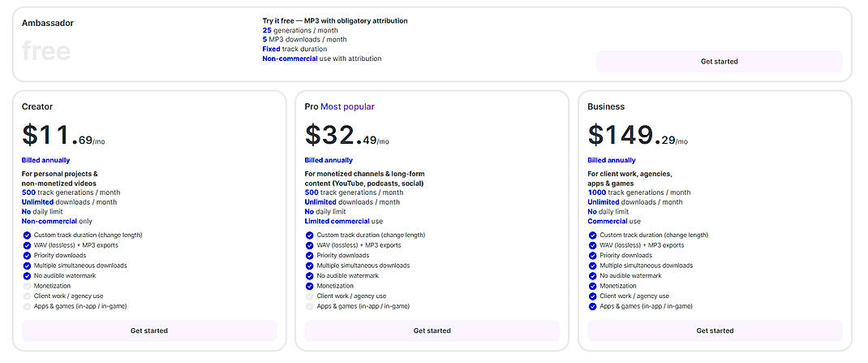Click the 'Billed annually' text on the Creator plan
Image resolution: width=868 pixels, height=363 pixels.
pyautogui.click(x=46, y=160)
